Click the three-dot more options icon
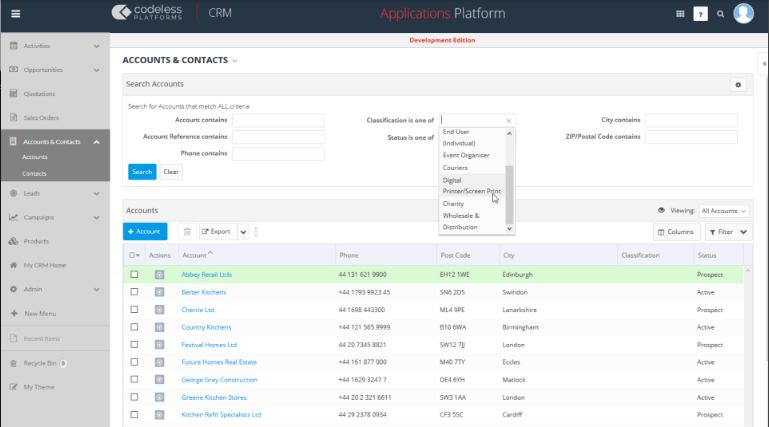 (x=256, y=231)
